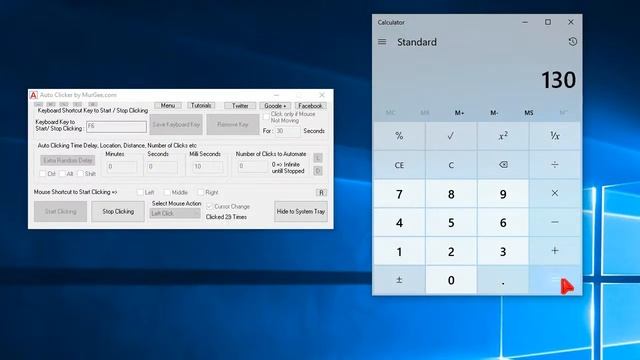
Task: Open Calculator history panel
Action: tap(572, 42)
